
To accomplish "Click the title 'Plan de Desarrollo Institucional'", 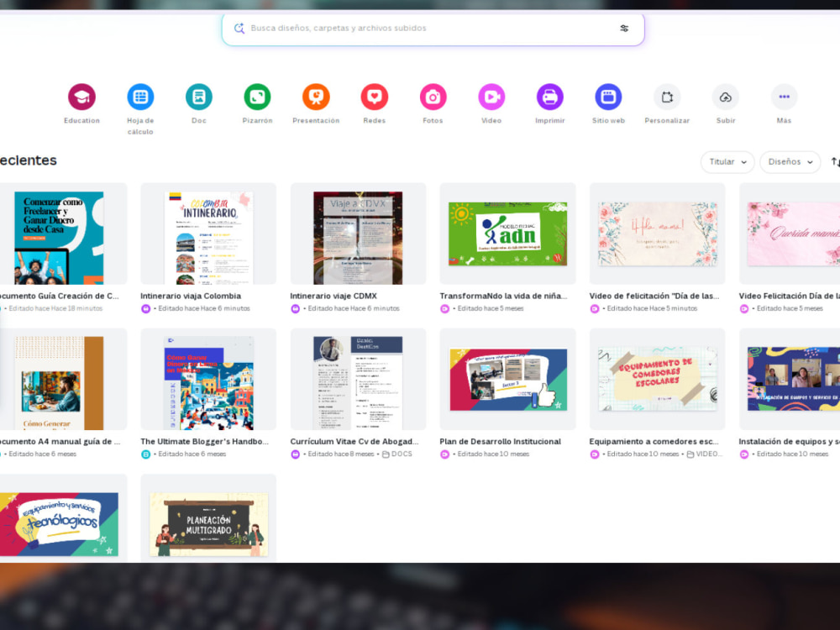I will pos(501,442).
